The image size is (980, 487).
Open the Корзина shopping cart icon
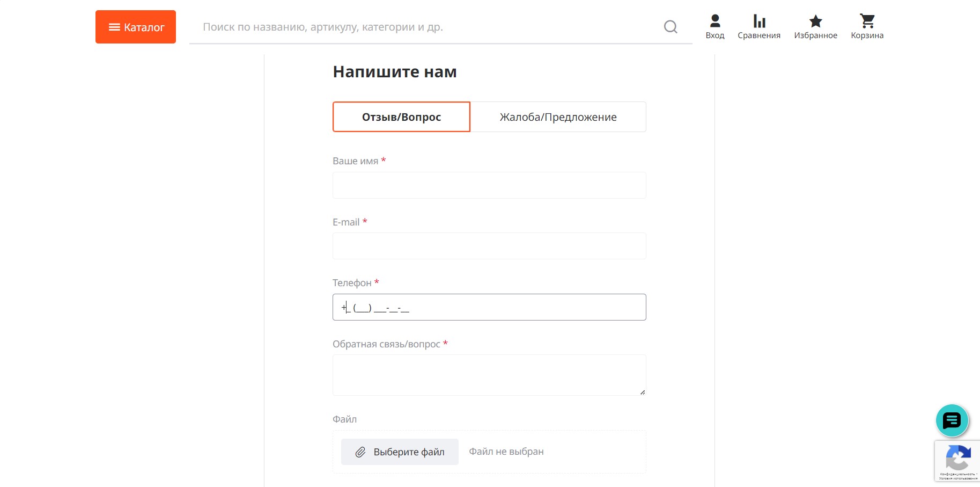click(x=867, y=27)
